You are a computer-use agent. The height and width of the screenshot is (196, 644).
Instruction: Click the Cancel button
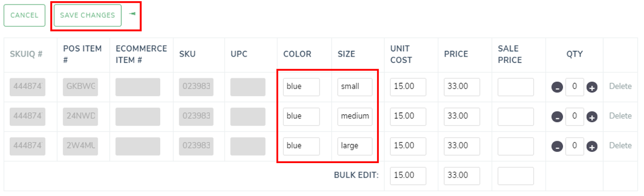point(25,15)
